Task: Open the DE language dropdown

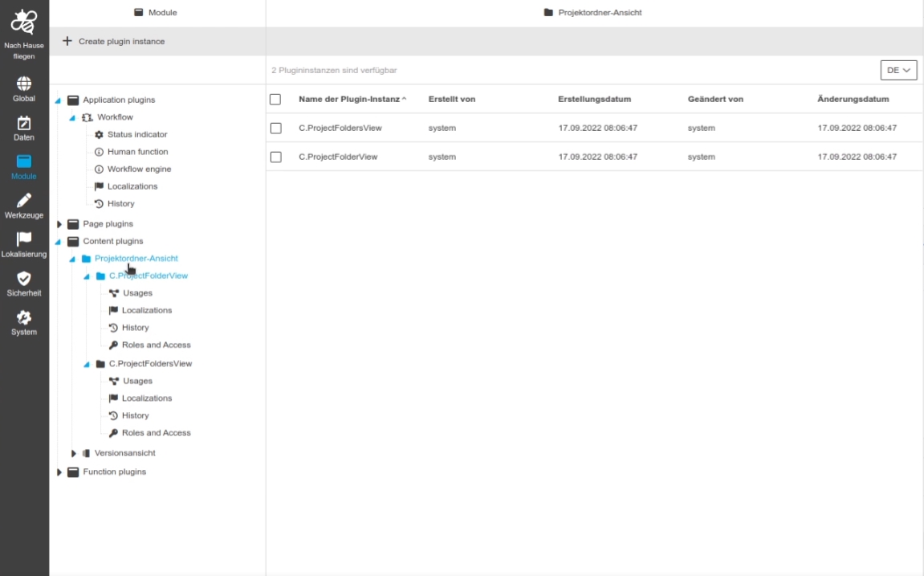Action: pyautogui.click(x=898, y=70)
